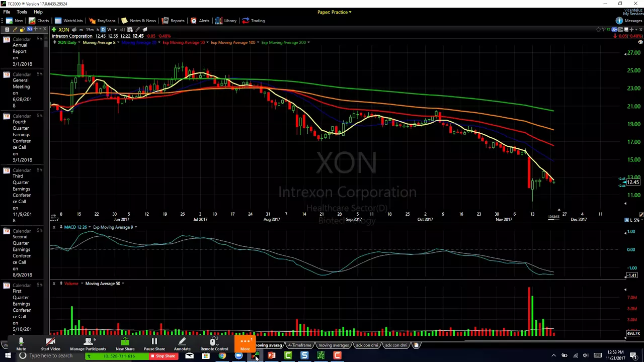Click the news panel lock icon

(22, 30)
